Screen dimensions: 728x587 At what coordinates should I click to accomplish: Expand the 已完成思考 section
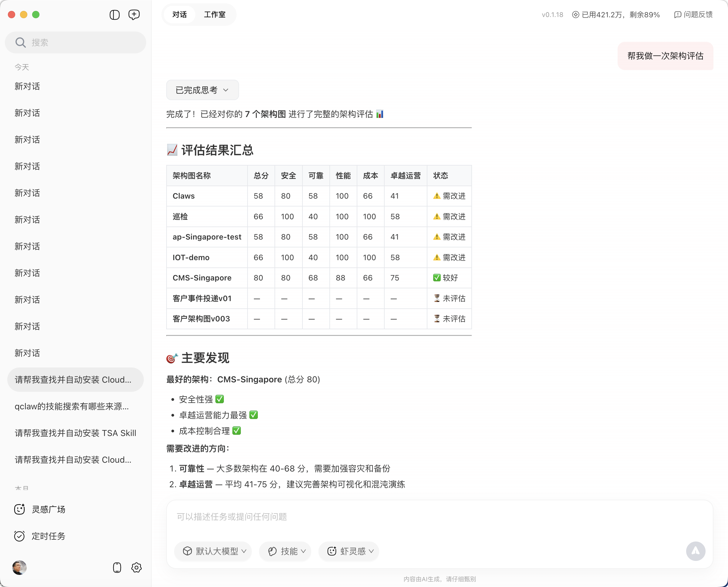pyautogui.click(x=202, y=90)
